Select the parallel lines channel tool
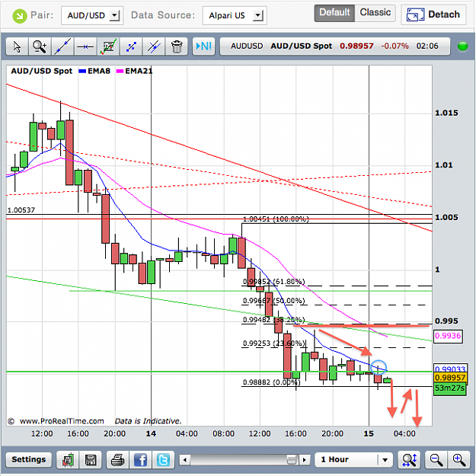The image size is (476, 476). (154, 46)
